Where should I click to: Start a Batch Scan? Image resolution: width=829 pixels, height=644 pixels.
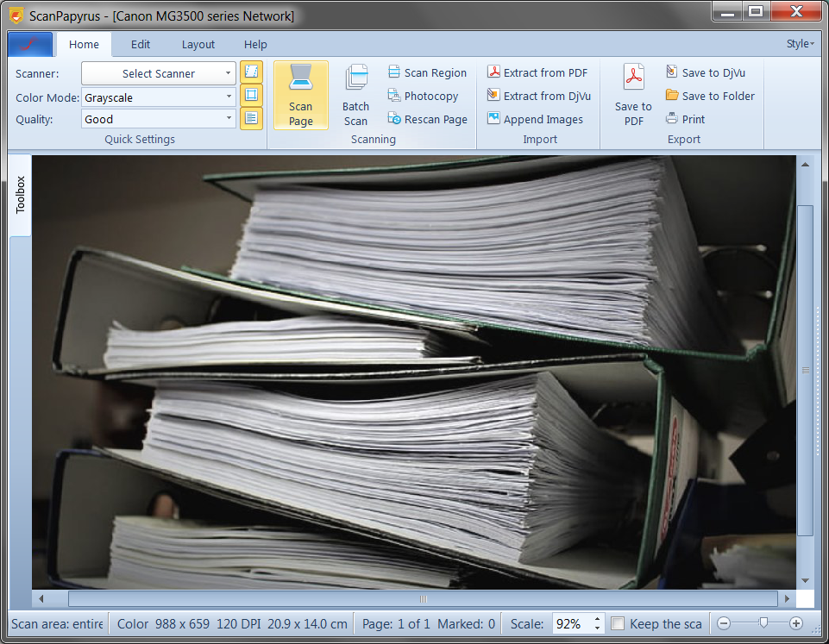point(355,95)
